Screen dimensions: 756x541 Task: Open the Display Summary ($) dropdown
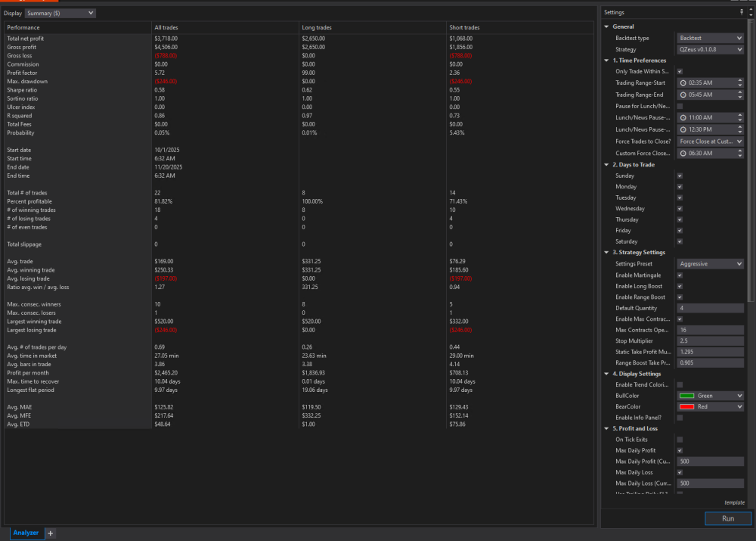[60, 13]
